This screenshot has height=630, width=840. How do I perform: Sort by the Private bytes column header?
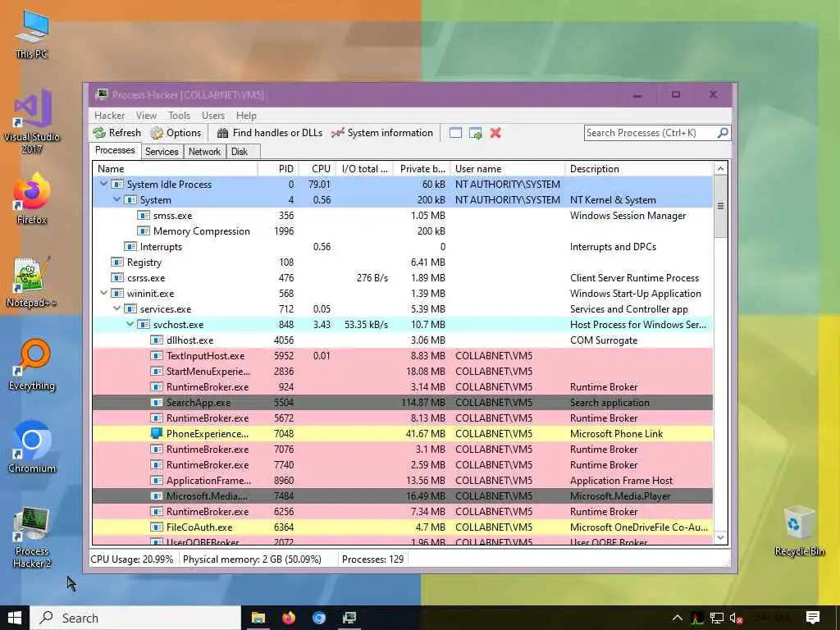pos(422,169)
